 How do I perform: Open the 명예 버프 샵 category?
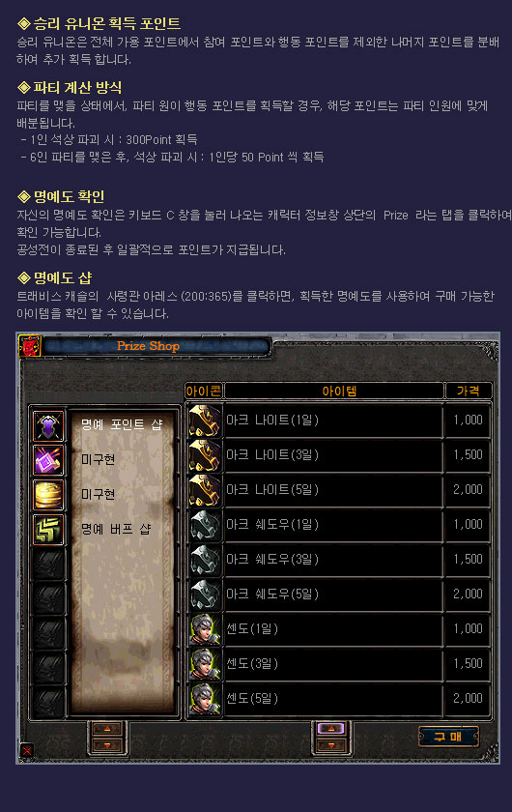point(116,530)
